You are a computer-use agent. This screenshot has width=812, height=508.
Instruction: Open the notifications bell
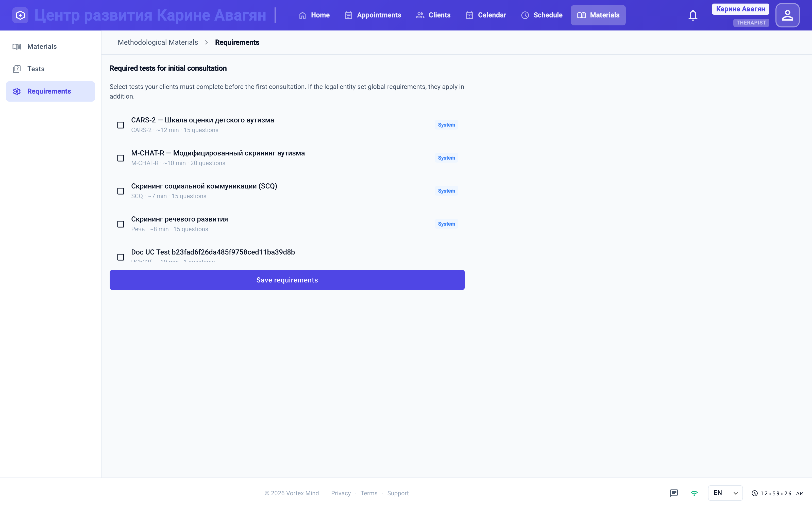pos(692,15)
